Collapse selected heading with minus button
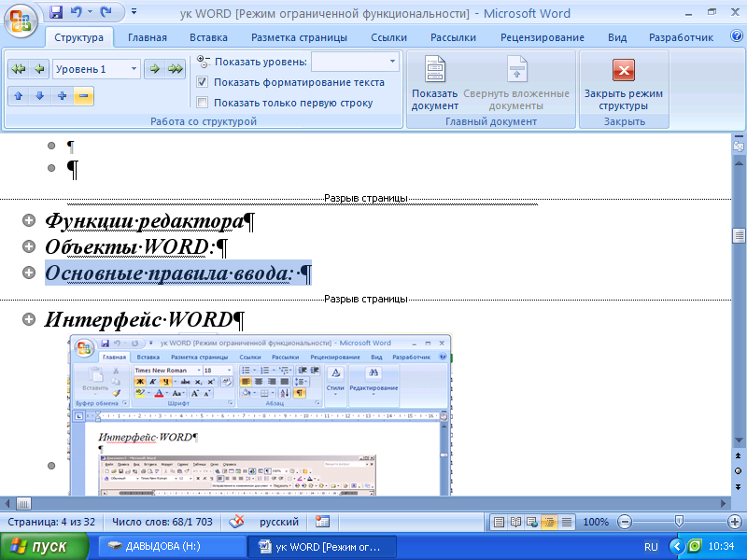Screen dimensions: 747x560 [x=83, y=96]
